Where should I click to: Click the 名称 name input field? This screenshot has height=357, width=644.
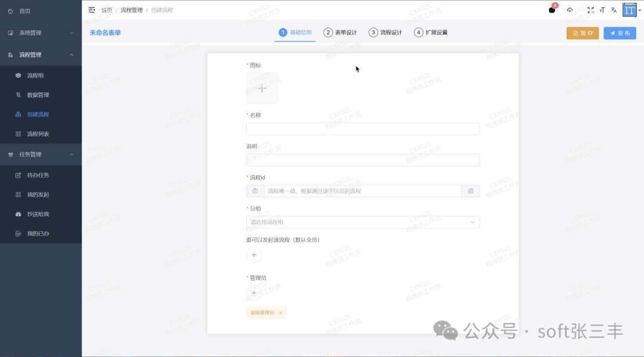(363, 128)
